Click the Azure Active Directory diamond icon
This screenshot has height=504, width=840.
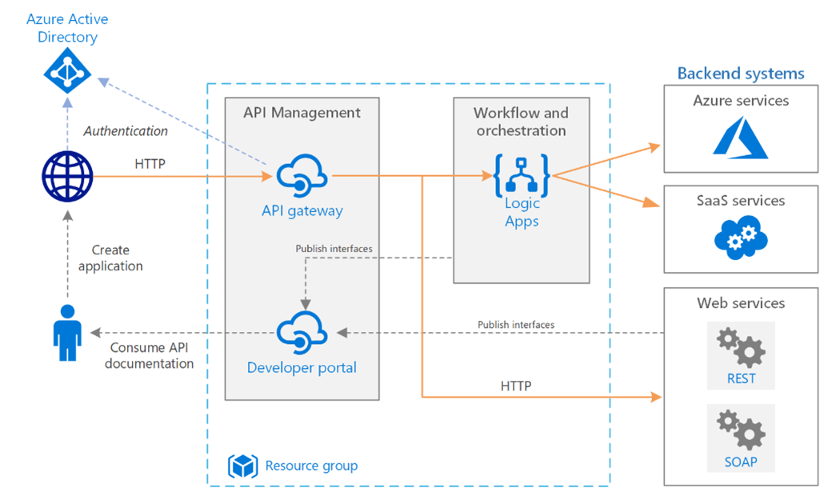click(67, 71)
